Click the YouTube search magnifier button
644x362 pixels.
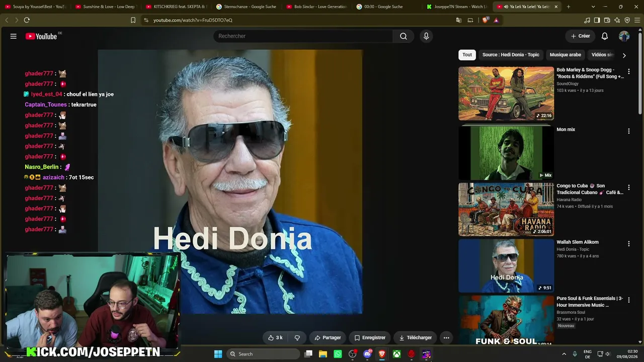404,36
